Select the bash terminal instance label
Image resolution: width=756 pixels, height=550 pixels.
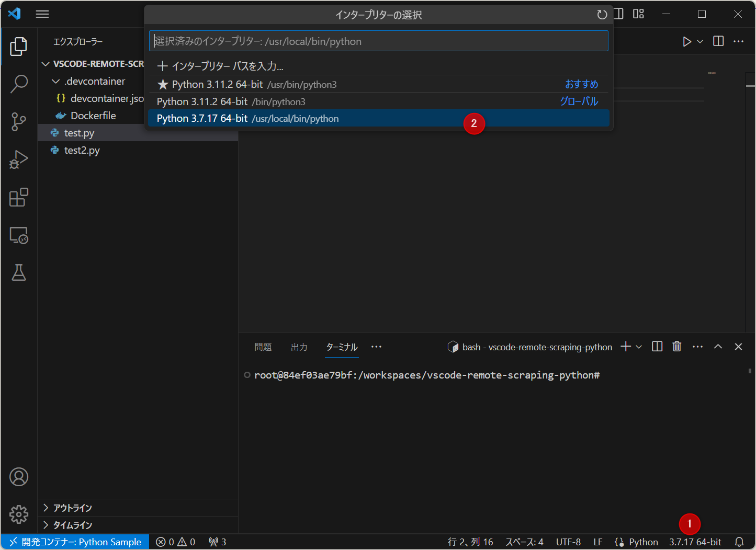pos(530,347)
